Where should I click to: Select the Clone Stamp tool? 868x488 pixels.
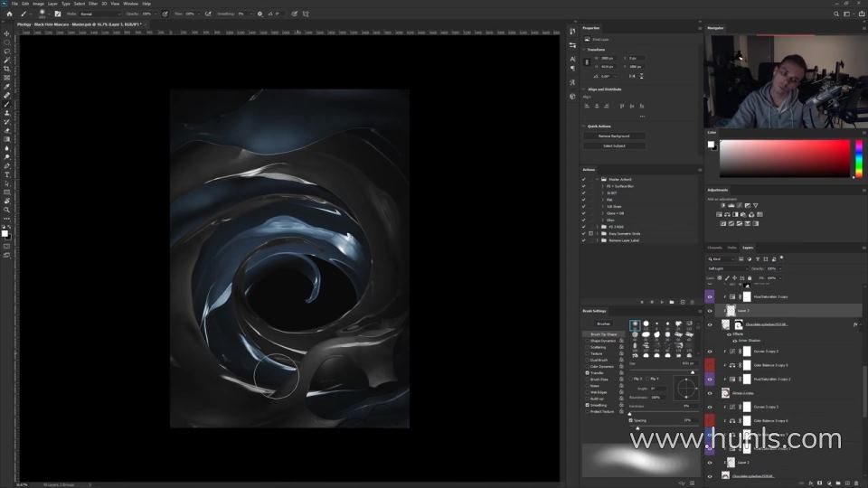pos(7,113)
